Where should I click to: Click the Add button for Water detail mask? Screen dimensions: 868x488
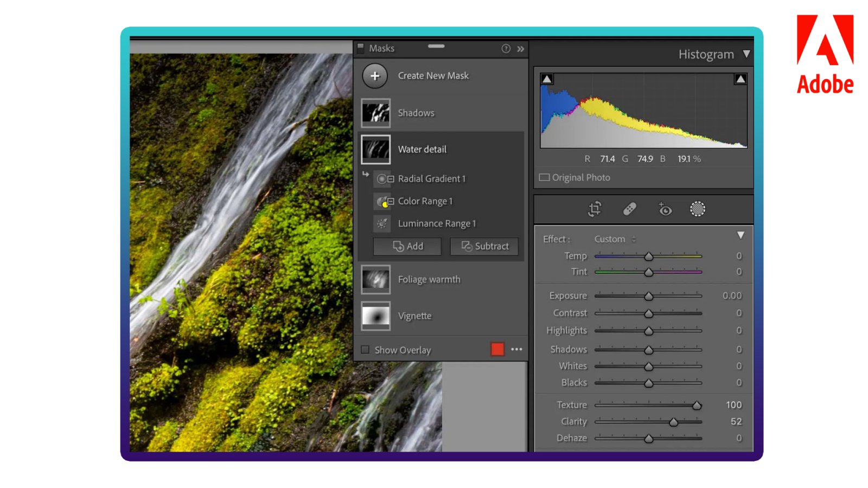[407, 246]
